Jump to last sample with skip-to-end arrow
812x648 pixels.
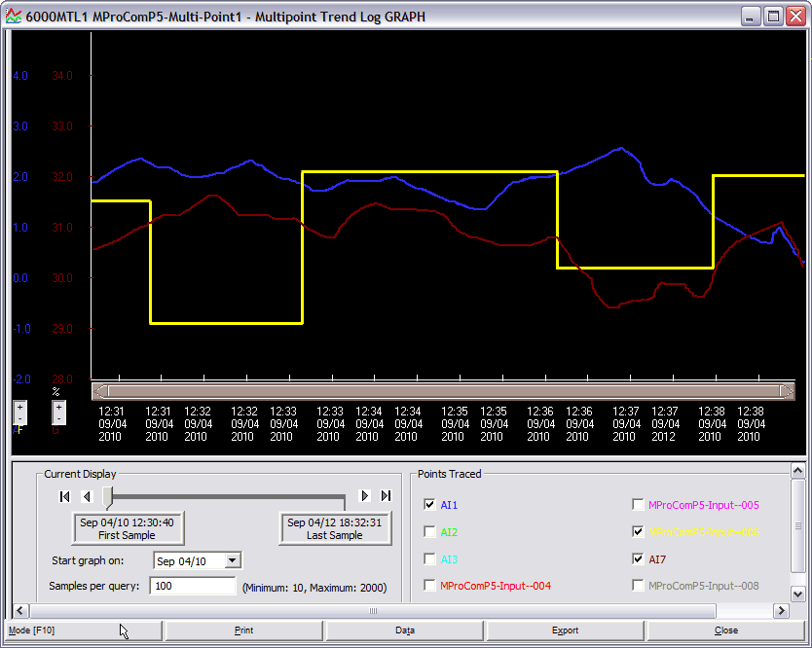pos(386,496)
